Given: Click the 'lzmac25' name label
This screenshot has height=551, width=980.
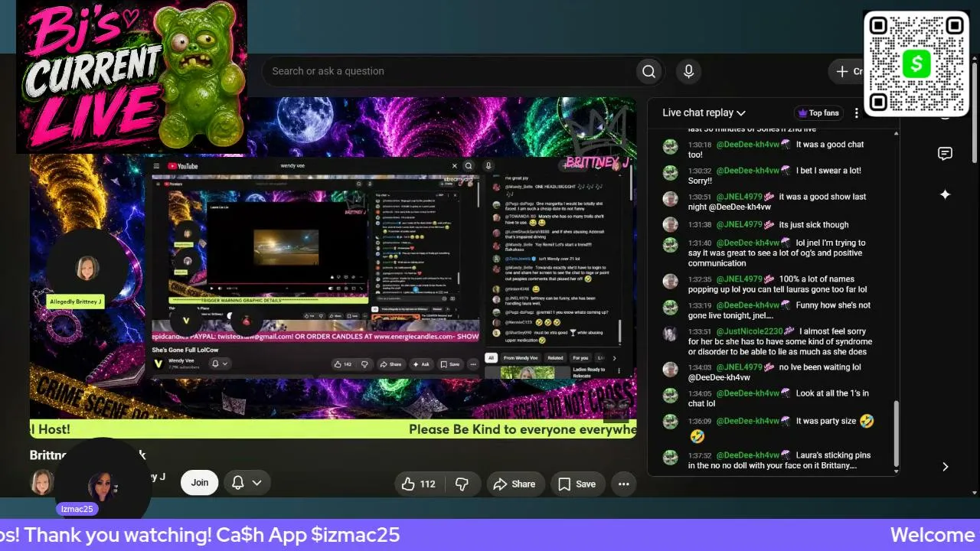Looking at the screenshot, I should click(77, 509).
